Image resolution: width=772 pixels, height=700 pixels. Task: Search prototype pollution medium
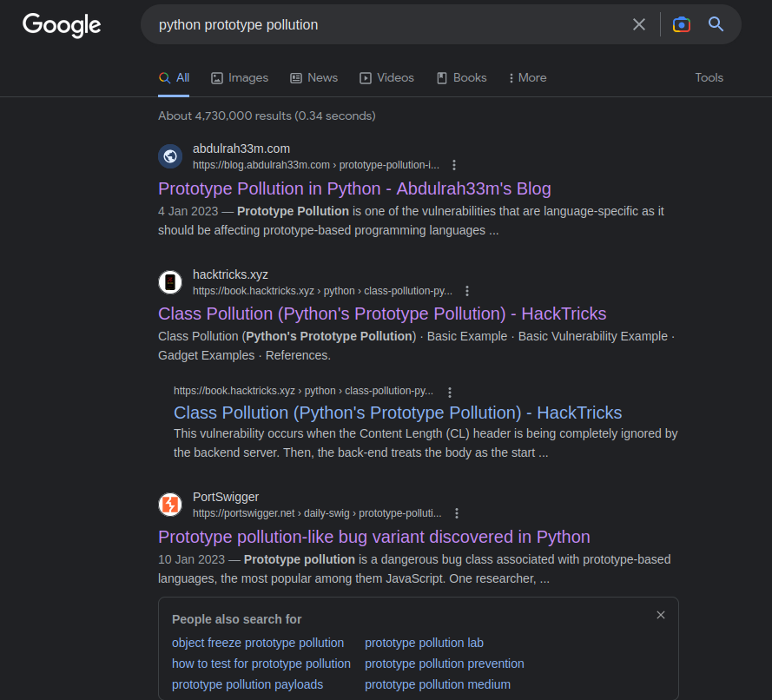[x=437, y=684]
